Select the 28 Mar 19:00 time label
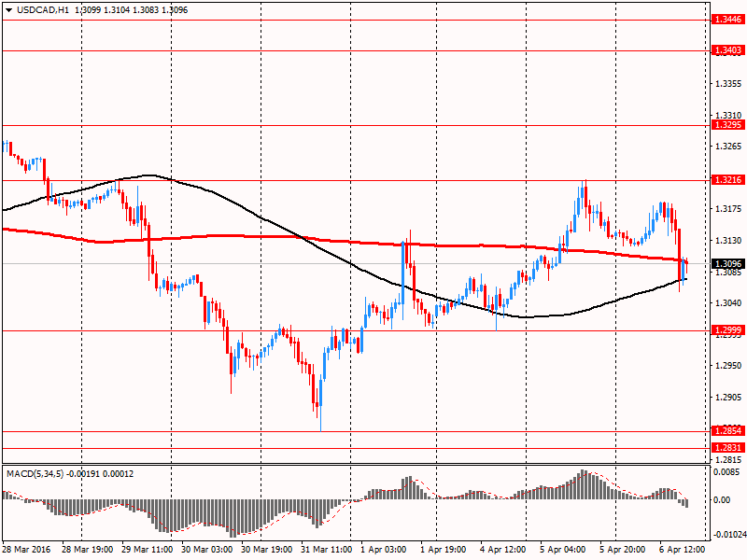 (87, 550)
